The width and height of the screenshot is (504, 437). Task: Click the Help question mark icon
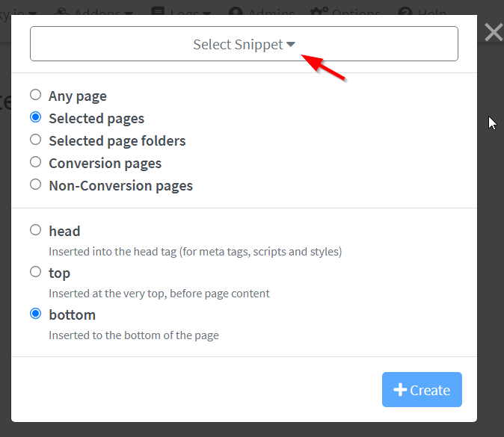tap(405, 12)
